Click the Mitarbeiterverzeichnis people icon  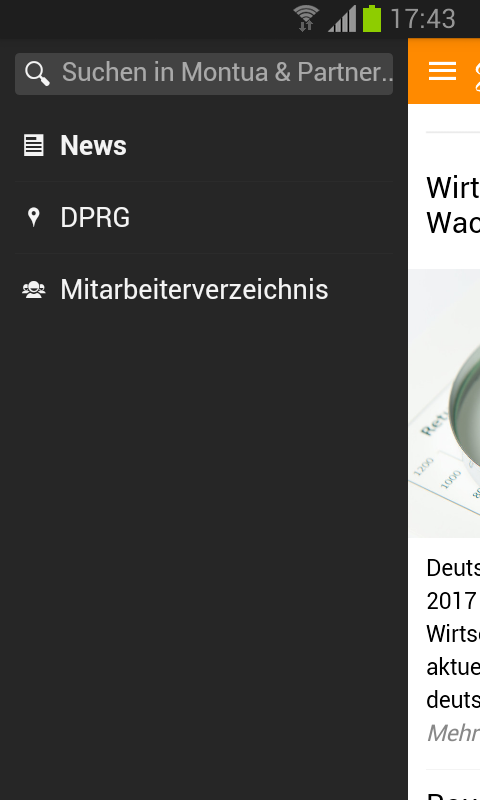tap(34, 290)
